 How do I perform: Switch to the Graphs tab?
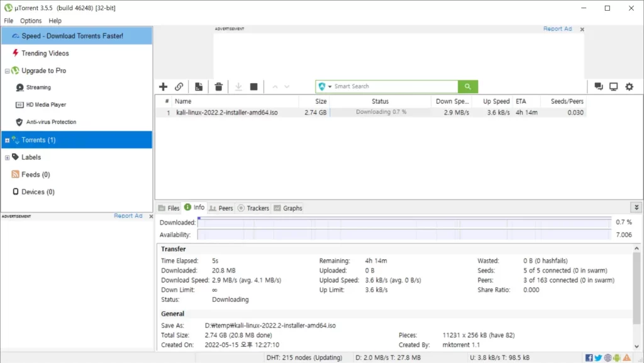(x=288, y=208)
